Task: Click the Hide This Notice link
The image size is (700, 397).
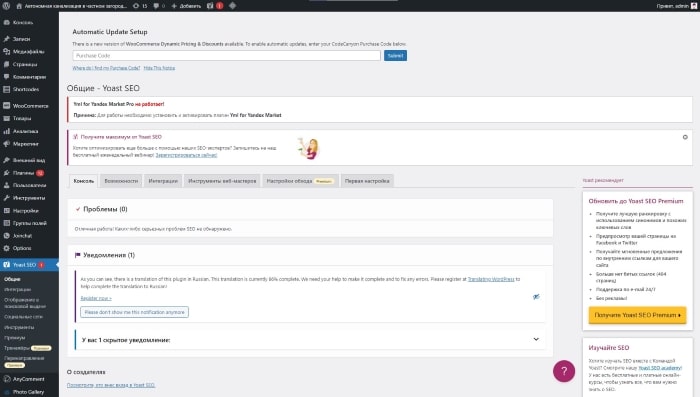Action: pyautogui.click(x=159, y=68)
